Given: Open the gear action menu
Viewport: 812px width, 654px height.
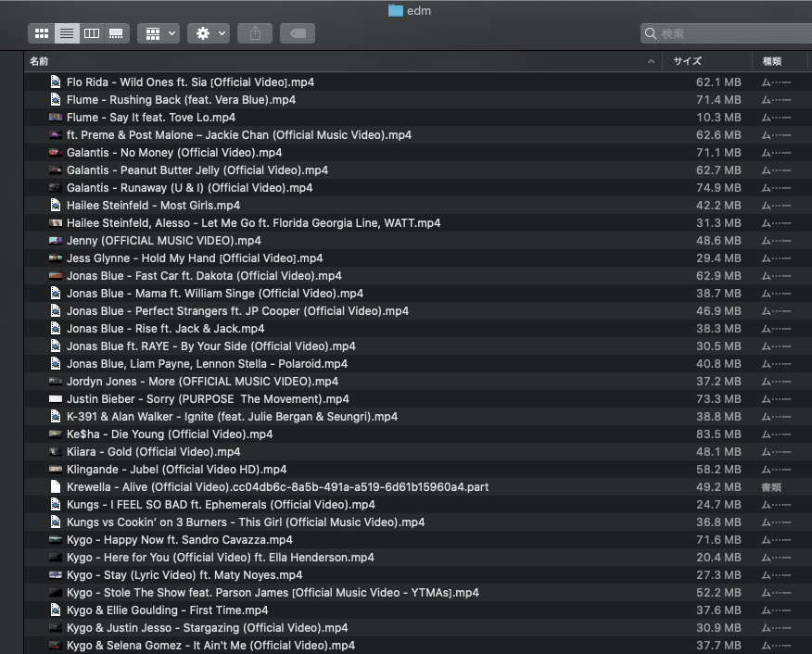Looking at the screenshot, I should point(209,33).
